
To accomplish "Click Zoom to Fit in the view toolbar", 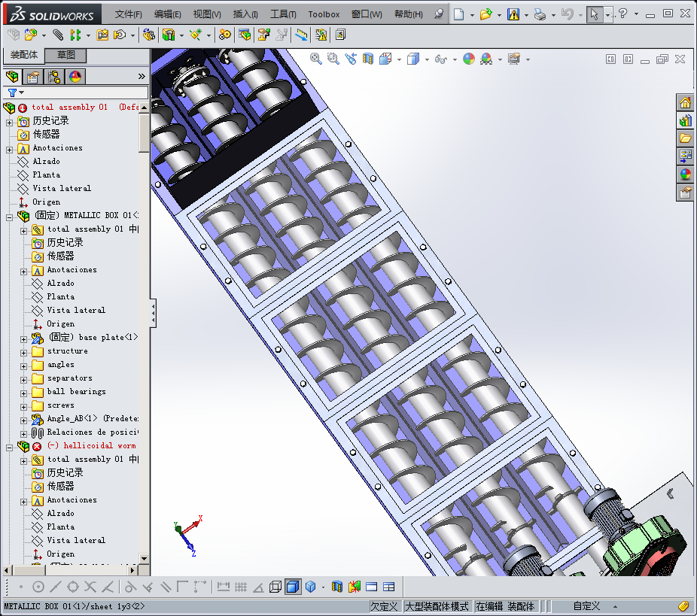I will pos(315,59).
